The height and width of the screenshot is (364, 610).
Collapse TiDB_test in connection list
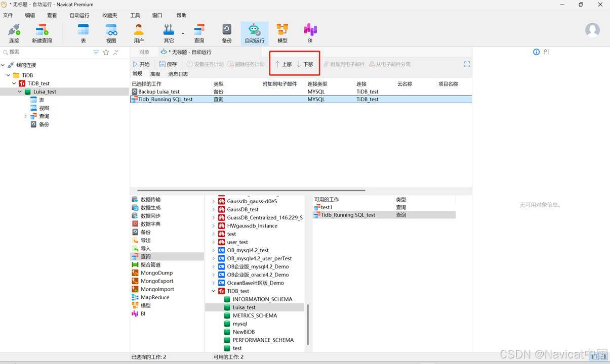tap(214, 291)
